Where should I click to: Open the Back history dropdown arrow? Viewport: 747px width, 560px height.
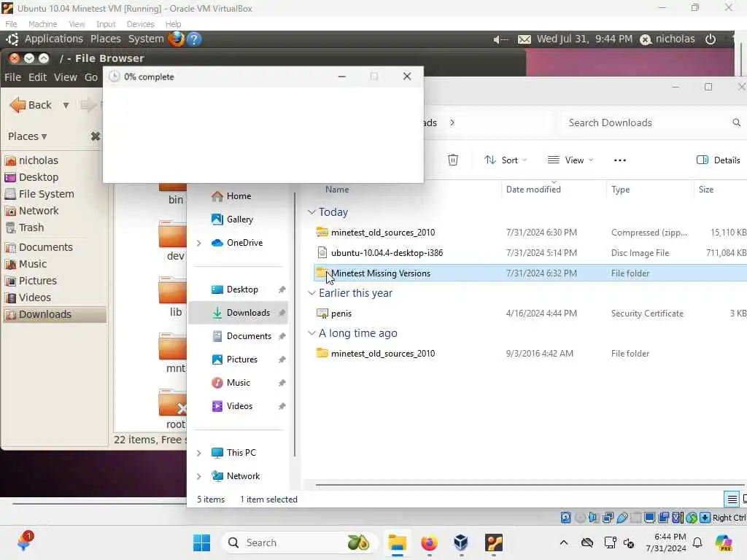[66, 105]
